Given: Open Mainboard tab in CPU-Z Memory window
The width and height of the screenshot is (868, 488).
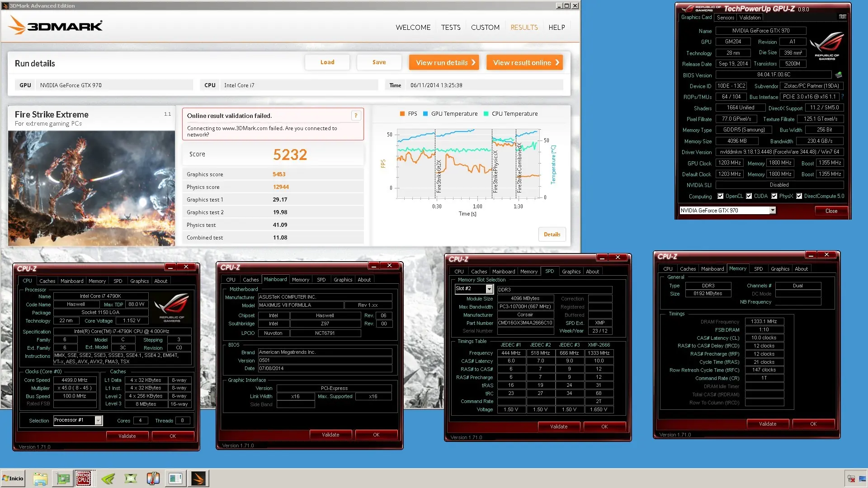Looking at the screenshot, I should [x=712, y=269].
